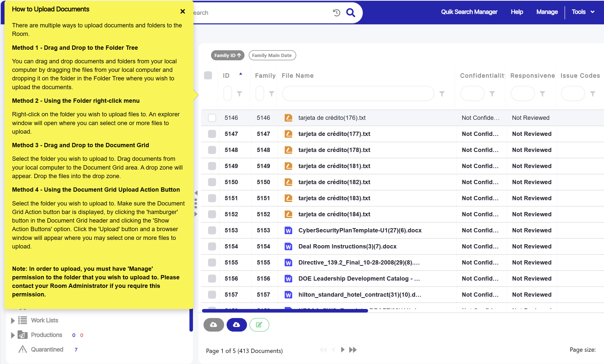604x364 pixels.
Task: Click the Family ID sort chip
Action: (x=228, y=55)
